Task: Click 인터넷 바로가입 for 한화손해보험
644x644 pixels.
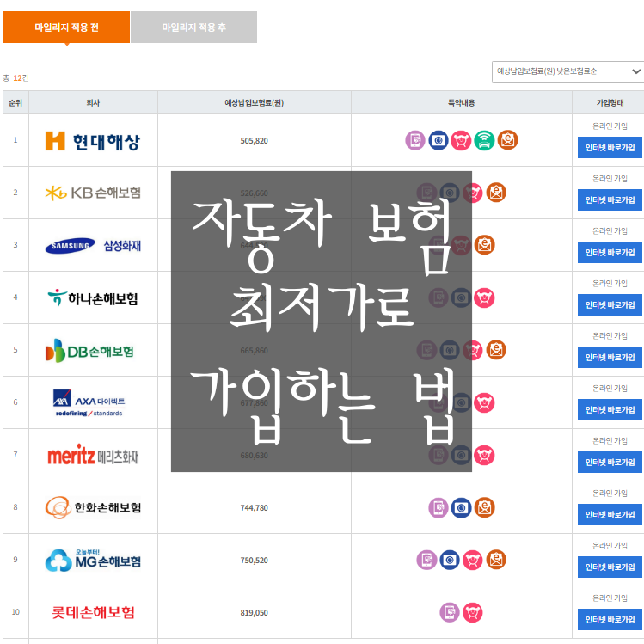Action: 610,515
